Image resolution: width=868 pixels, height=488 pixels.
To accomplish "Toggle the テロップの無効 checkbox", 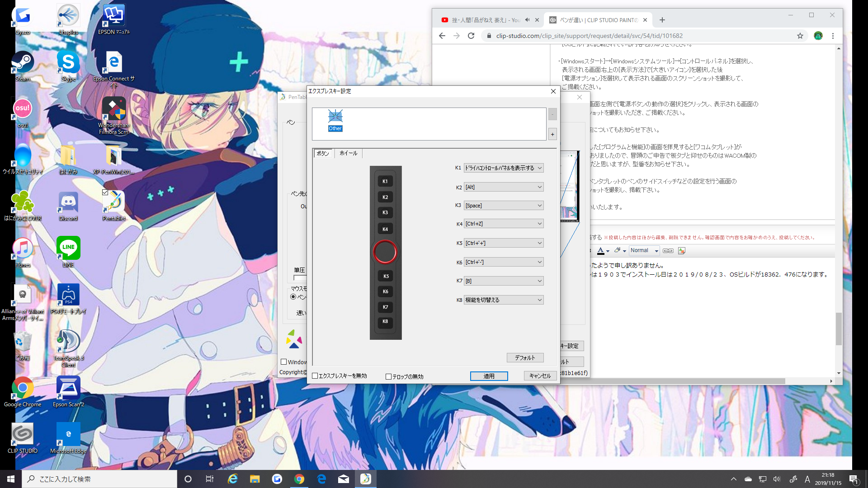I will (388, 376).
